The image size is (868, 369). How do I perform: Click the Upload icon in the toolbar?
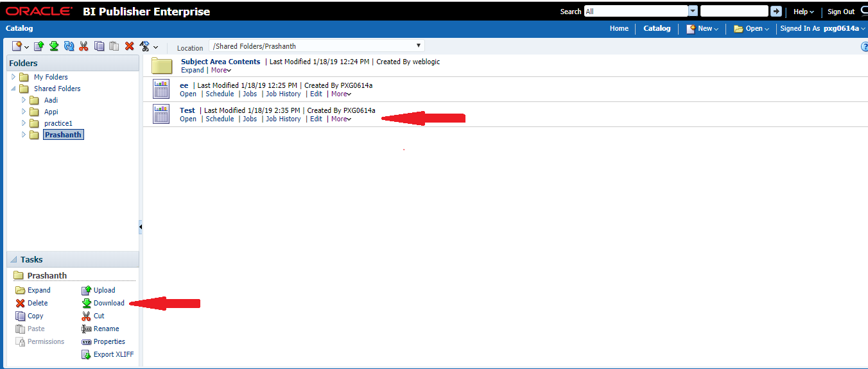pos(39,46)
